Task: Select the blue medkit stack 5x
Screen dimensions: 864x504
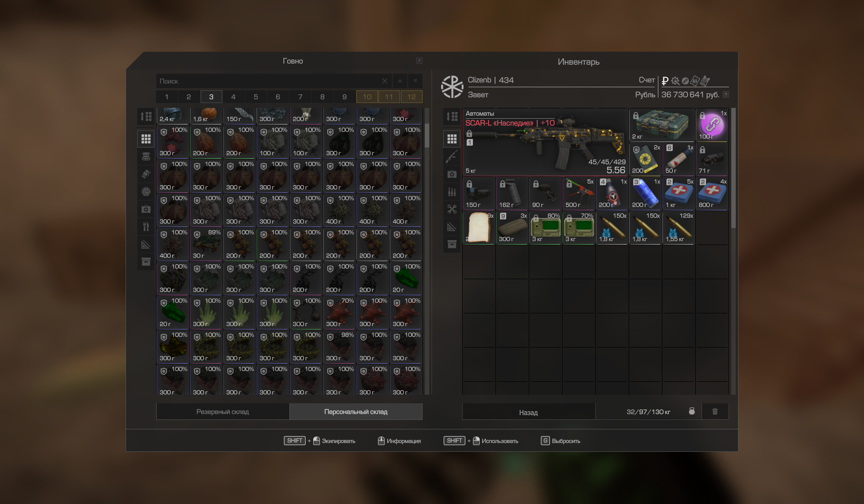Action: (x=679, y=193)
